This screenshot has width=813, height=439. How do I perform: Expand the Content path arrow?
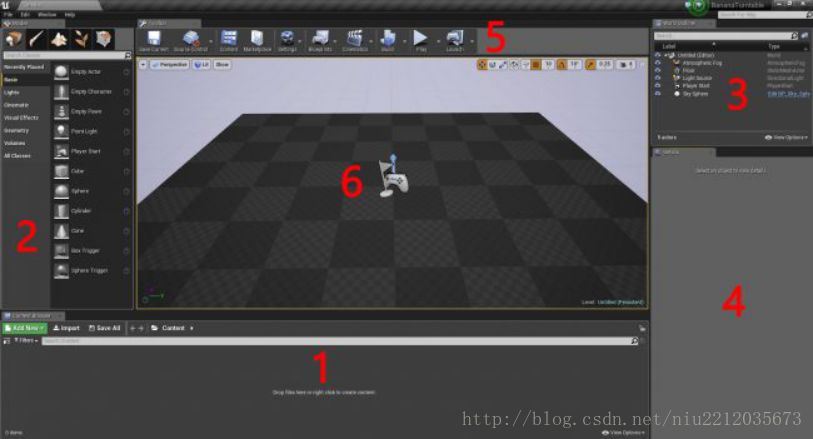click(x=192, y=328)
